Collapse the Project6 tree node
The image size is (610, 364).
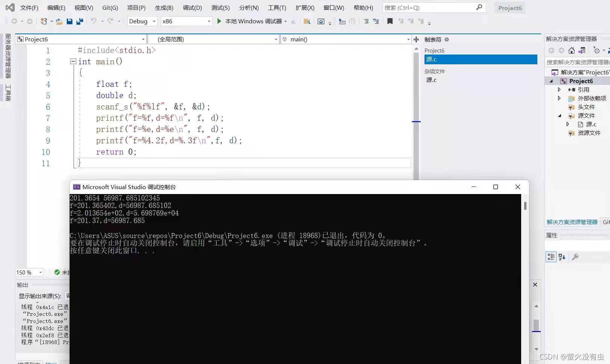551,81
